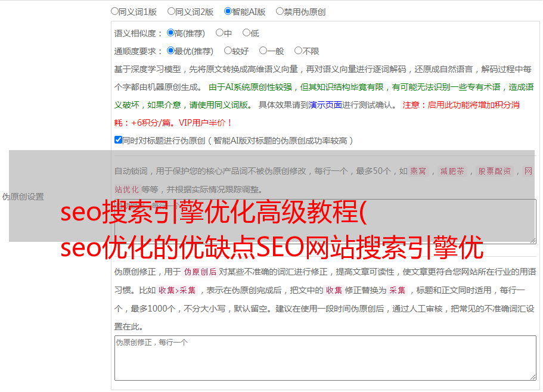Click the red 注意 points warning text

click(x=317, y=114)
